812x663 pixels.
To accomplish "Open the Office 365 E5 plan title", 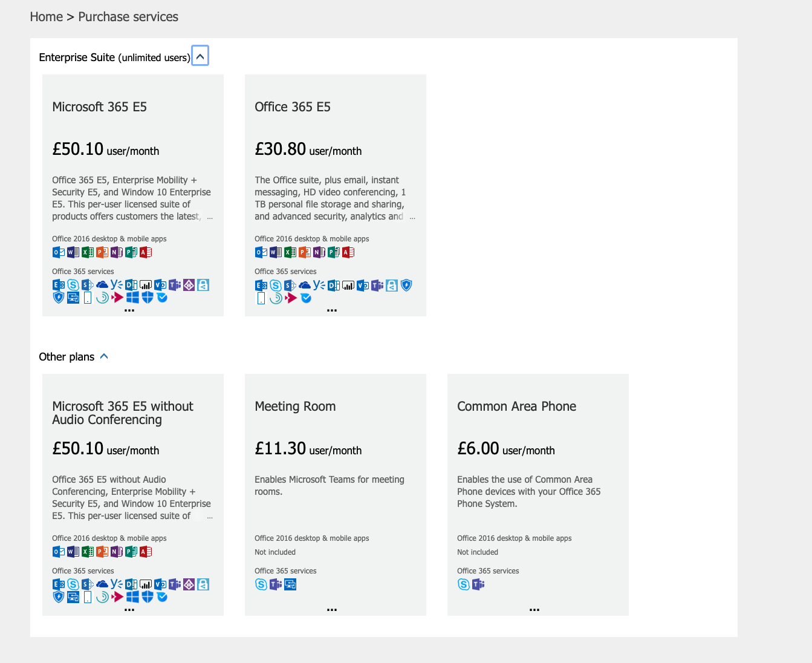I will (293, 107).
